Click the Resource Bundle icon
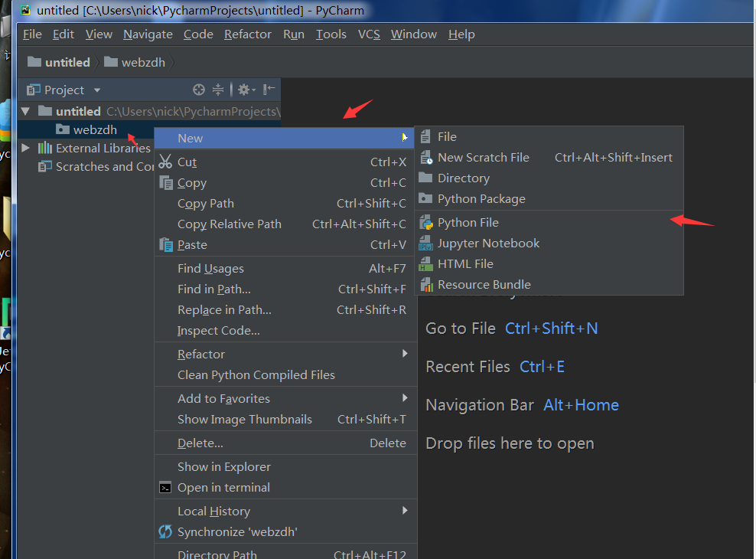756x559 pixels. (426, 285)
